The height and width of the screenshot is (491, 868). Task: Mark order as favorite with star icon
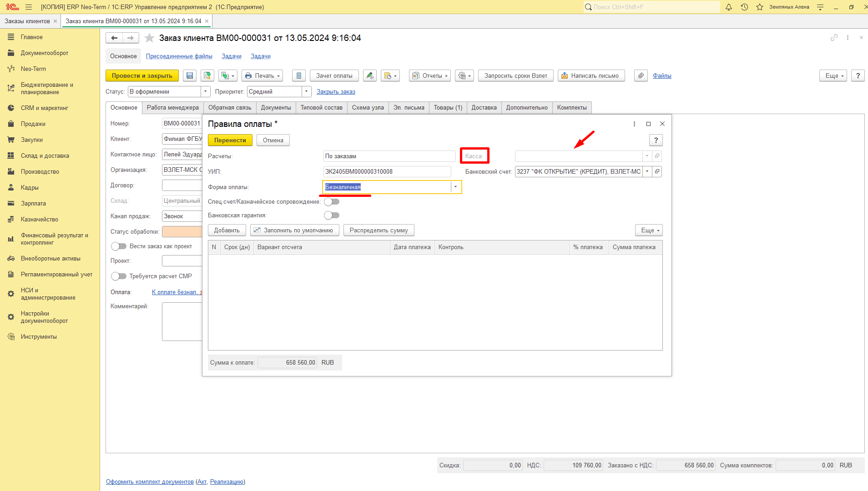click(149, 38)
